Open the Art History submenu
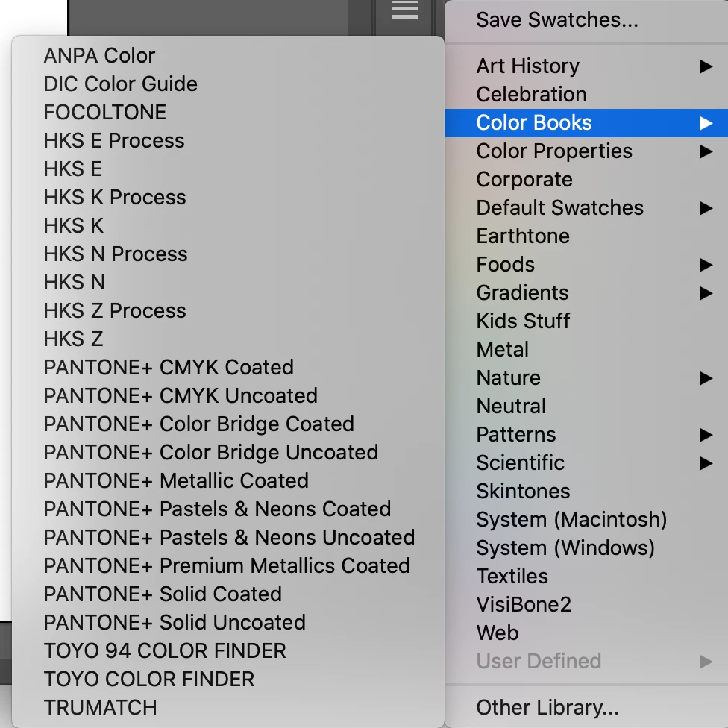Screen dimensions: 728x728 586,66
